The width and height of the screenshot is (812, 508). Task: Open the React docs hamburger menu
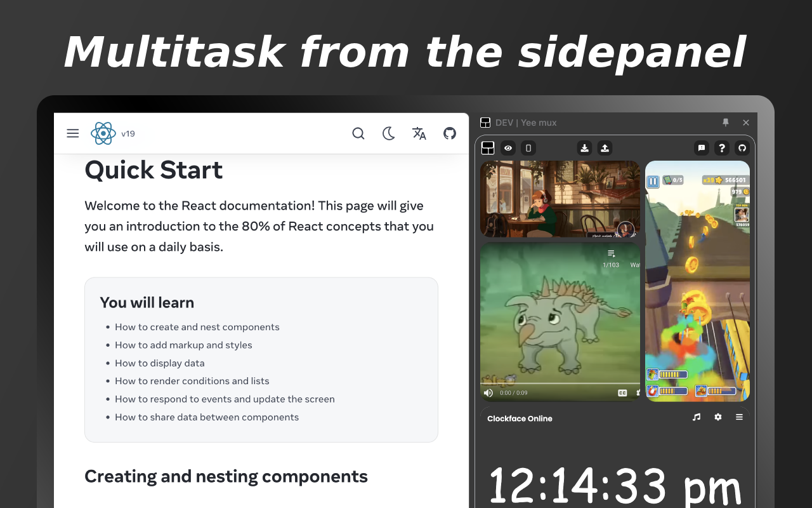[73, 133]
